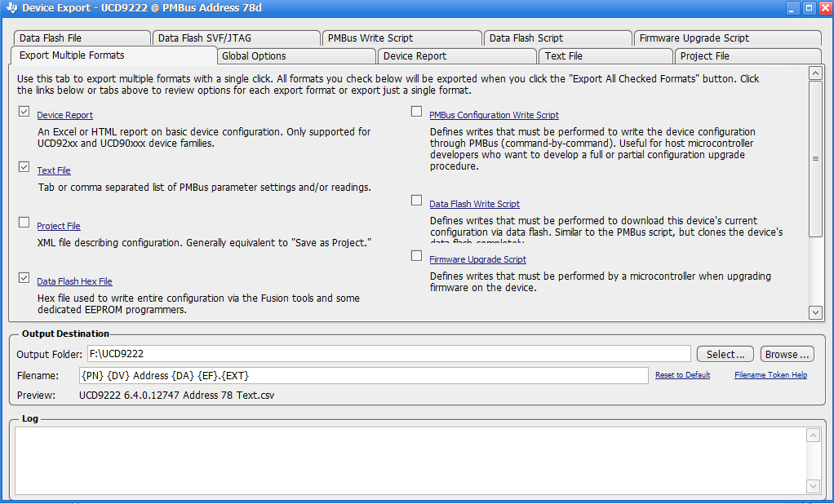Click the Log scroll down arrow

coord(814,486)
